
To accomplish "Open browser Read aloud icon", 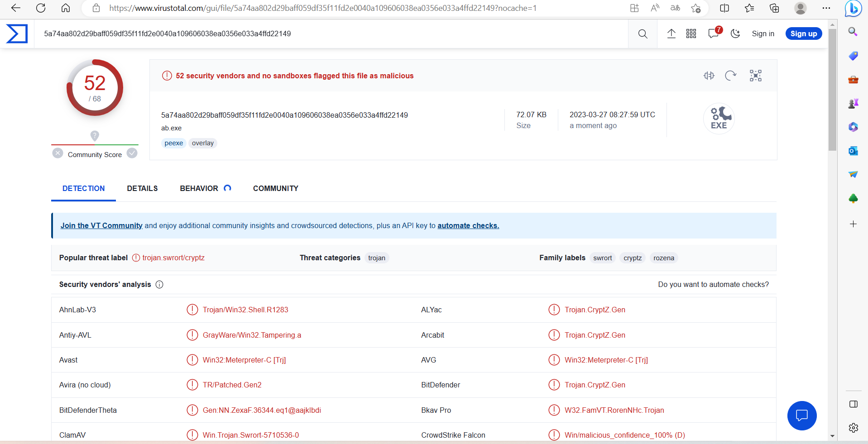I will click(655, 8).
